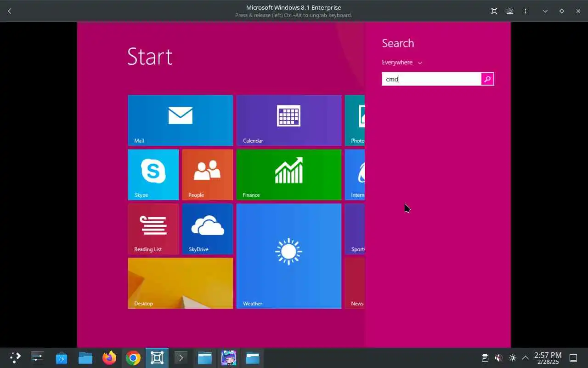588x368 pixels.
Task: Open Discover store from taskbar
Action: point(62,357)
